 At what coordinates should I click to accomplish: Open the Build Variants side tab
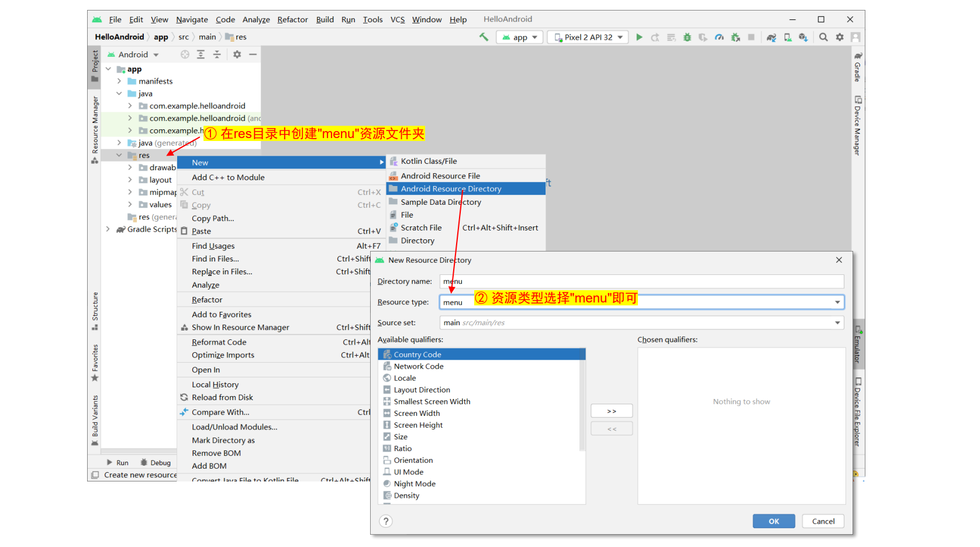tap(95, 421)
